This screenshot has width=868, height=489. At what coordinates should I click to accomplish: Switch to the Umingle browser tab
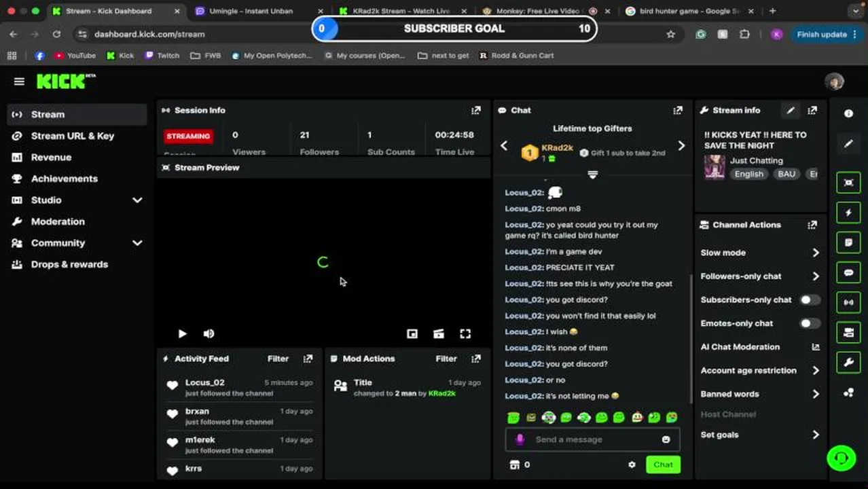pos(251,11)
